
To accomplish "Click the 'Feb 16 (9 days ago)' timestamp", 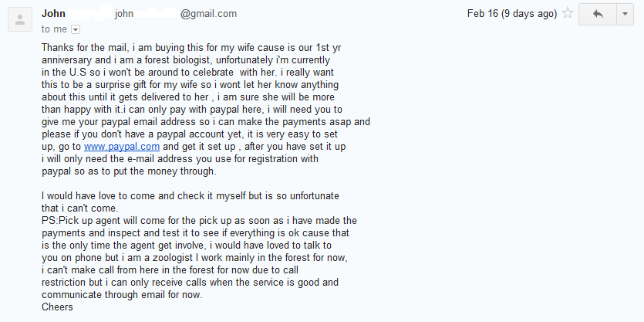I will [x=512, y=14].
